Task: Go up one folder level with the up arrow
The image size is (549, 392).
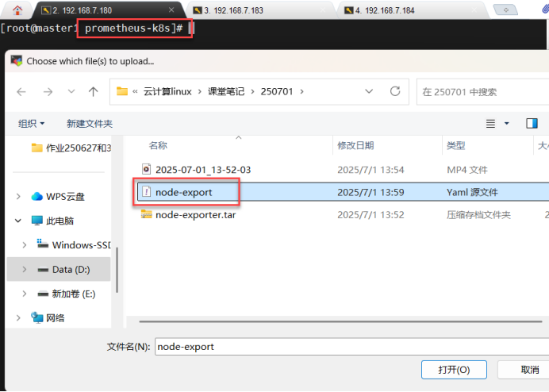Action: (93, 91)
